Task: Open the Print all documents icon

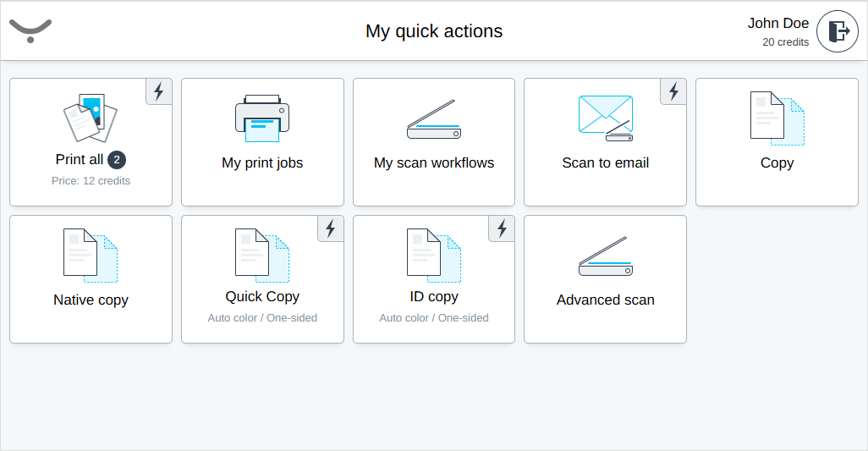Action: [91, 118]
